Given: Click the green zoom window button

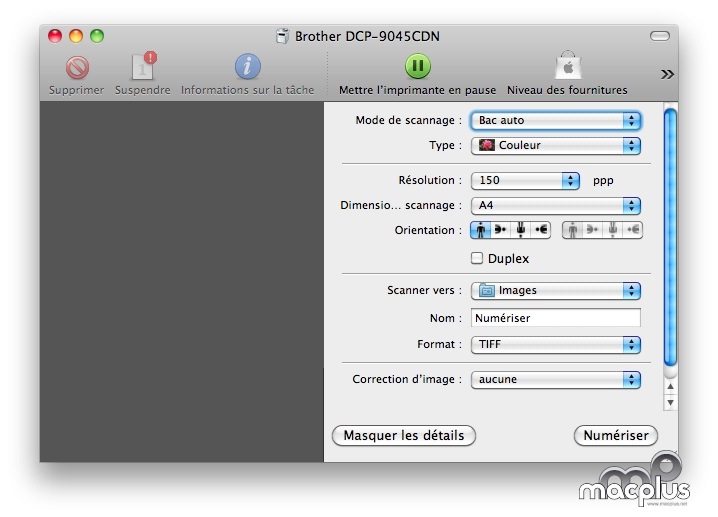Looking at the screenshot, I should click(x=97, y=36).
